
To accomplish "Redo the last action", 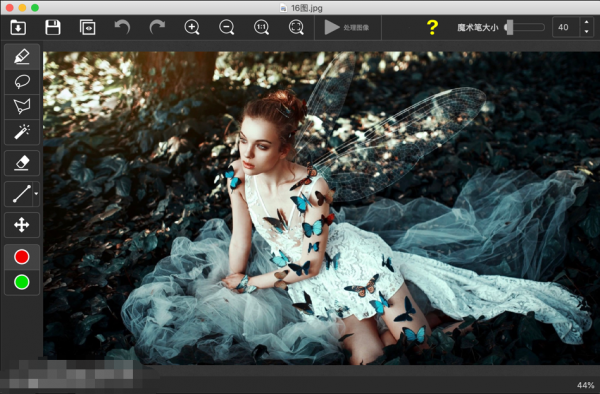I will click(x=157, y=28).
